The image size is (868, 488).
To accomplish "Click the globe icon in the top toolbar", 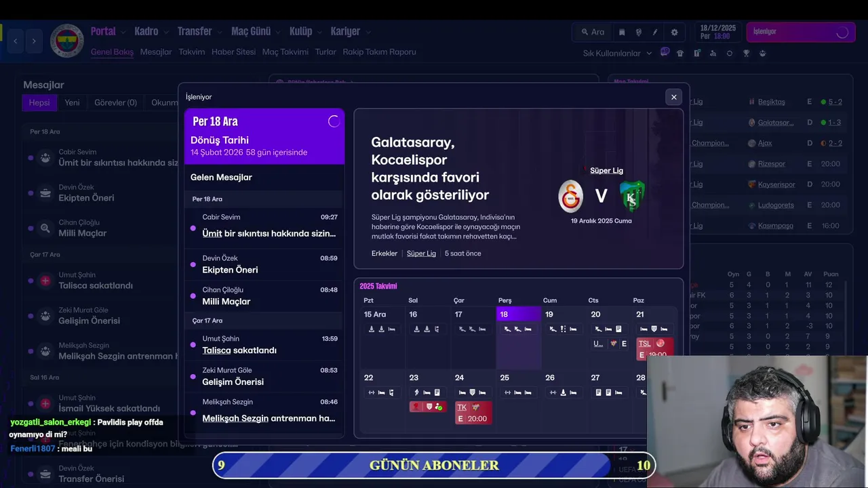I will [638, 32].
